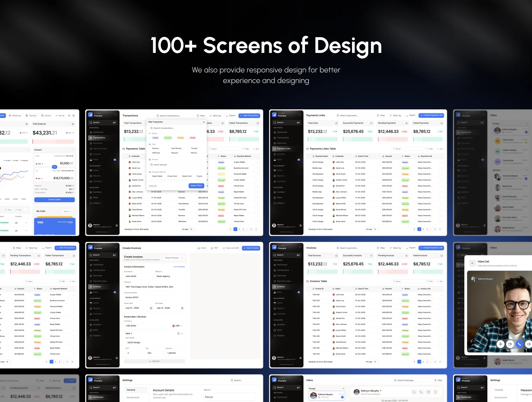Open Short by in Transections header
The height and width of the screenshot is (402, 532).
[215, 116]
